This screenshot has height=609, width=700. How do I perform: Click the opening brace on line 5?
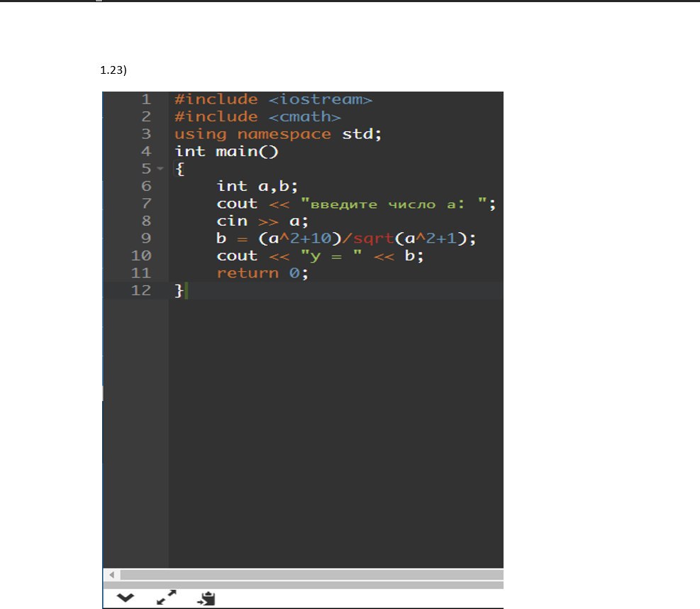(x=179, y=169)
